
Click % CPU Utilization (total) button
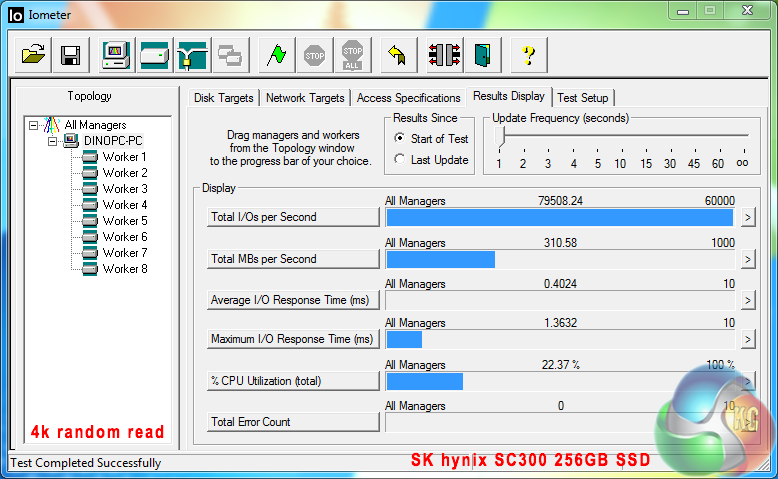click(x=293, y=381)
